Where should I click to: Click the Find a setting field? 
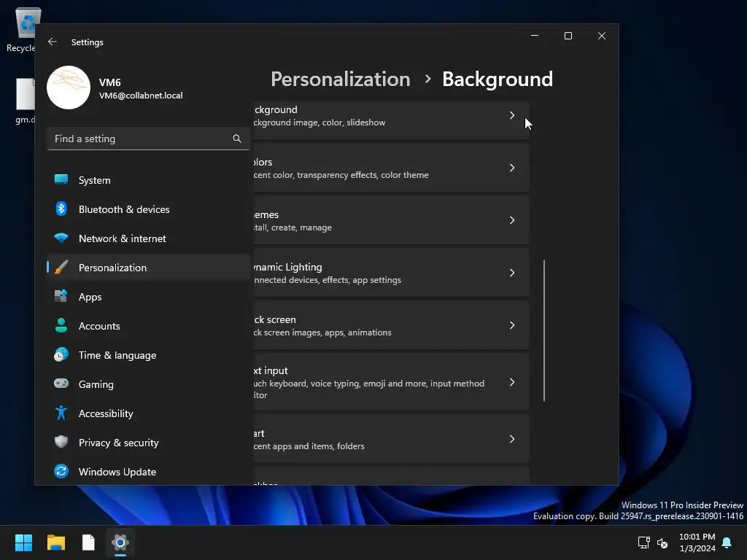tap(149, 139)
